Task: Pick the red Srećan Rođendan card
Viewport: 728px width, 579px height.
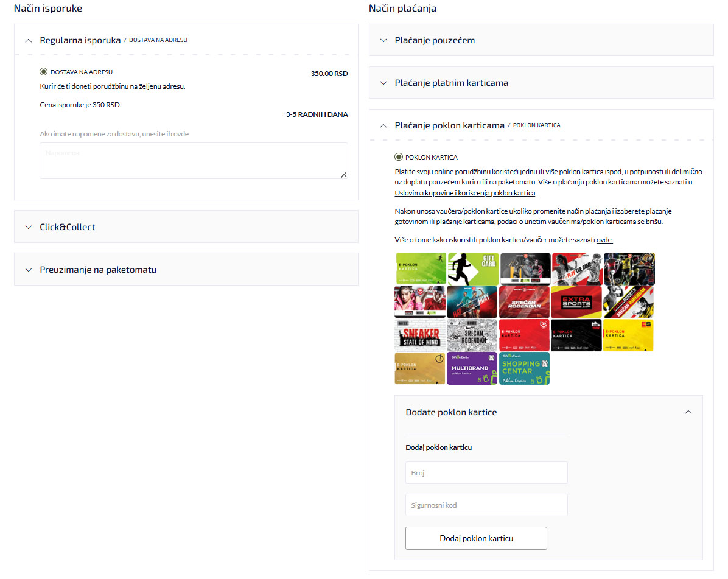Action: click(x=525, y=302)
